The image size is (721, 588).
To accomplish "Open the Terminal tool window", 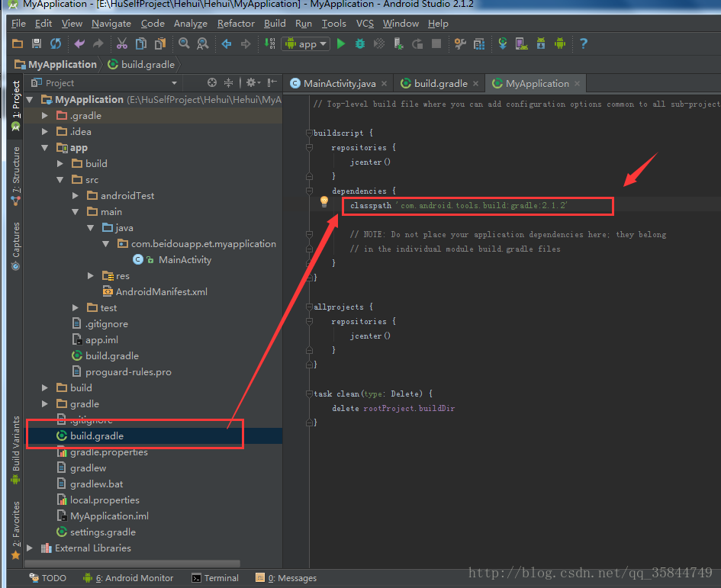I will (x=215, y=578).
